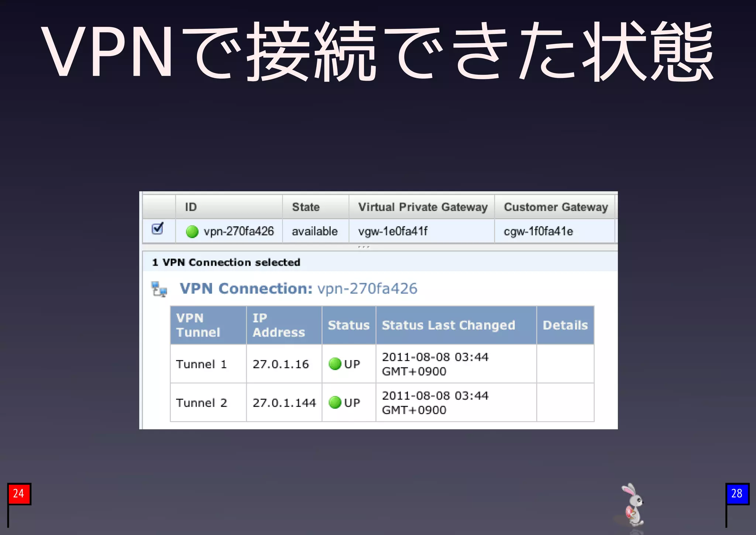Image resolution: width=756 pixels, height=535 pixels.
Task: Toggle the vpn-270fa426 row checkbox
Action: (158, 229)
